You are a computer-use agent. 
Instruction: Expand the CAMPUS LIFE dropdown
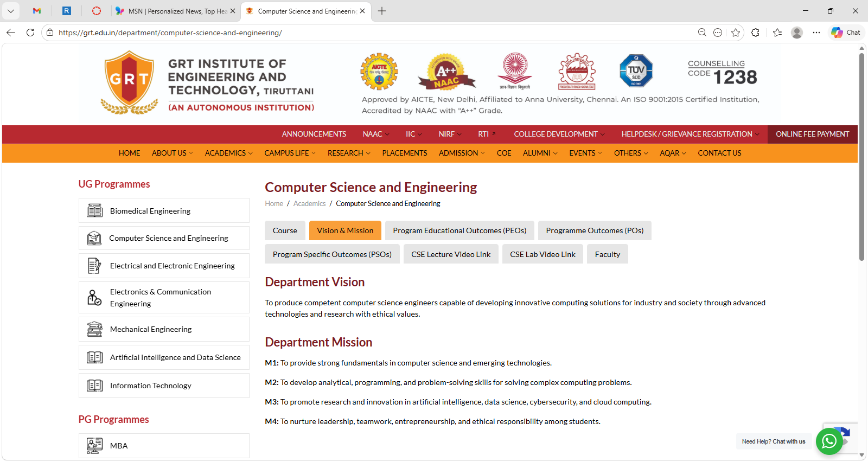click(x=290, y=153)
